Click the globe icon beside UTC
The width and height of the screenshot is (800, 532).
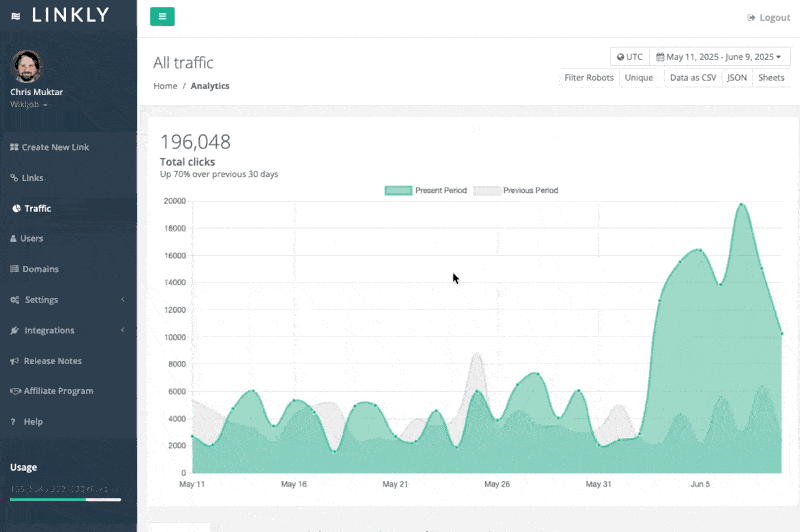point(620,57)
